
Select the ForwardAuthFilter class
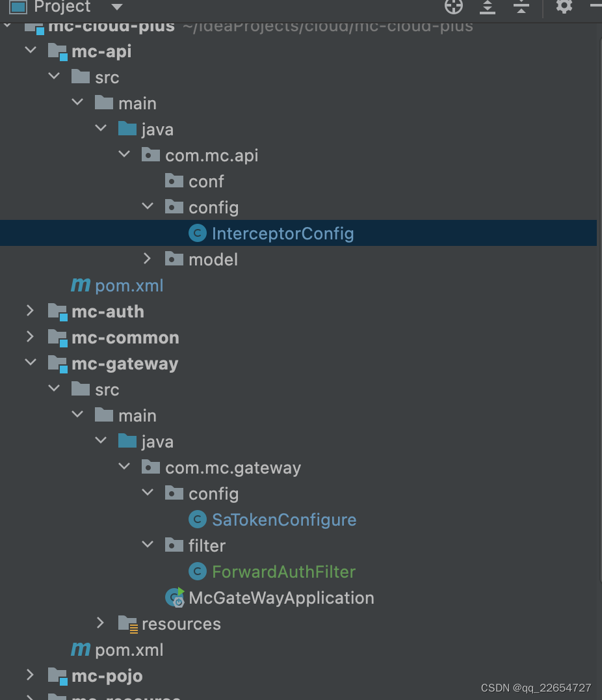point(283,571)
